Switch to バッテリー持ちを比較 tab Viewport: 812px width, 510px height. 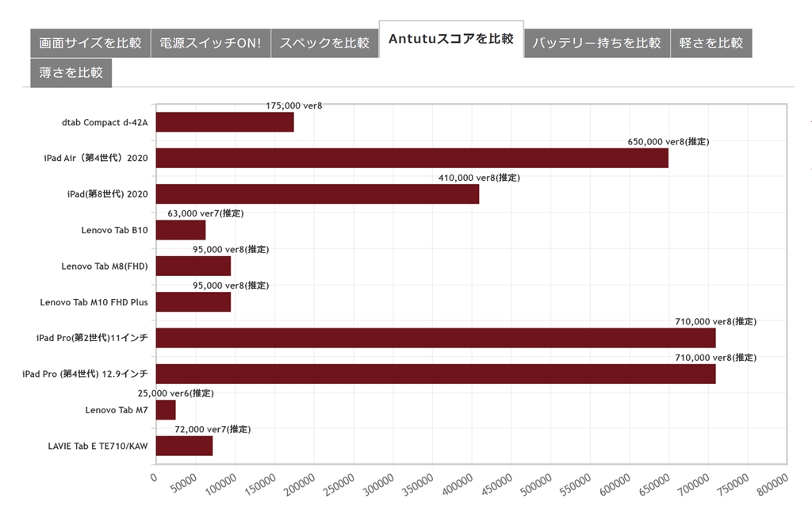(x=597, y=43)
